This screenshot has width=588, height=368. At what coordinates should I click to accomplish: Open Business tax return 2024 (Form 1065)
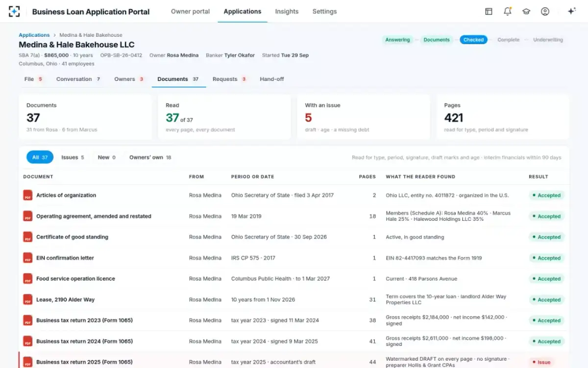pyautogui.click(x=84, y=341)
